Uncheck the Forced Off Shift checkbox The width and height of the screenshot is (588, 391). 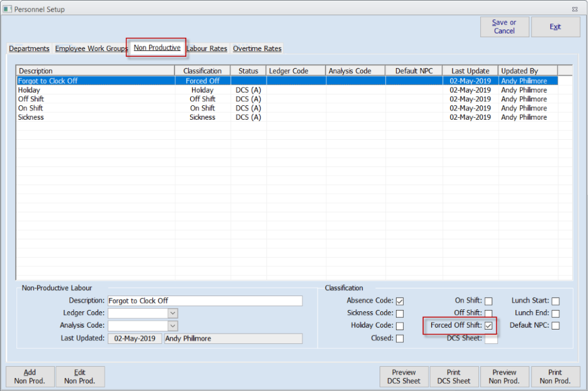click(488, 326)
